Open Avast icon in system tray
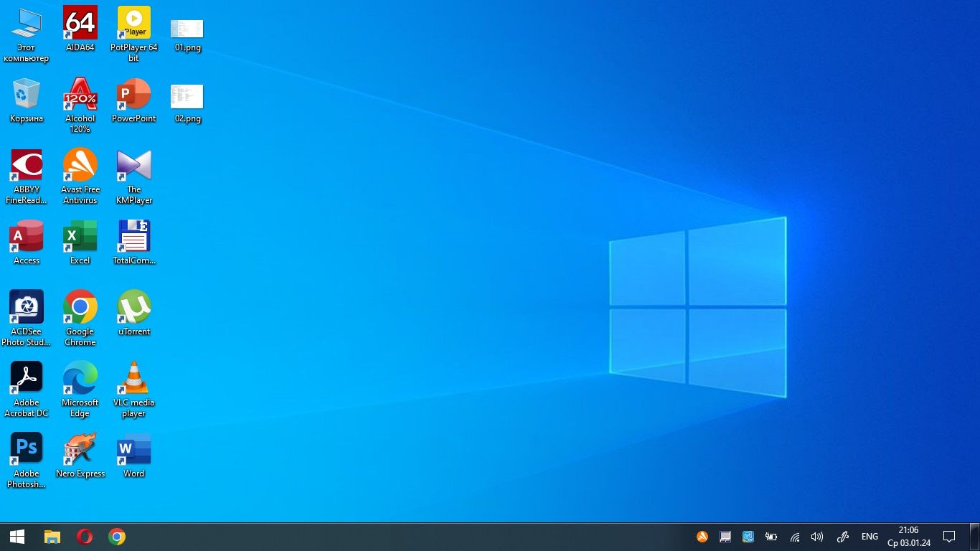 pos(702,537)
